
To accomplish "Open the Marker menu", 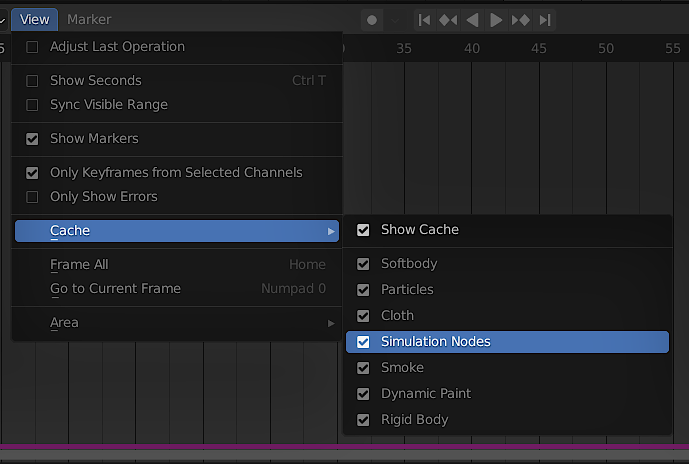I will click(89, 19).
